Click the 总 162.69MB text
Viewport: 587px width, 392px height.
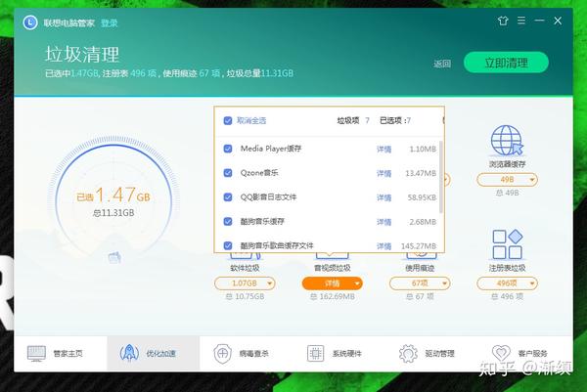tap(333, 296)
